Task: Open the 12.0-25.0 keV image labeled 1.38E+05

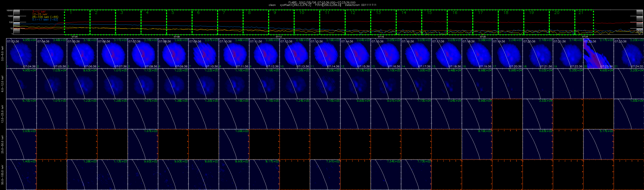Action: (173, 114)
